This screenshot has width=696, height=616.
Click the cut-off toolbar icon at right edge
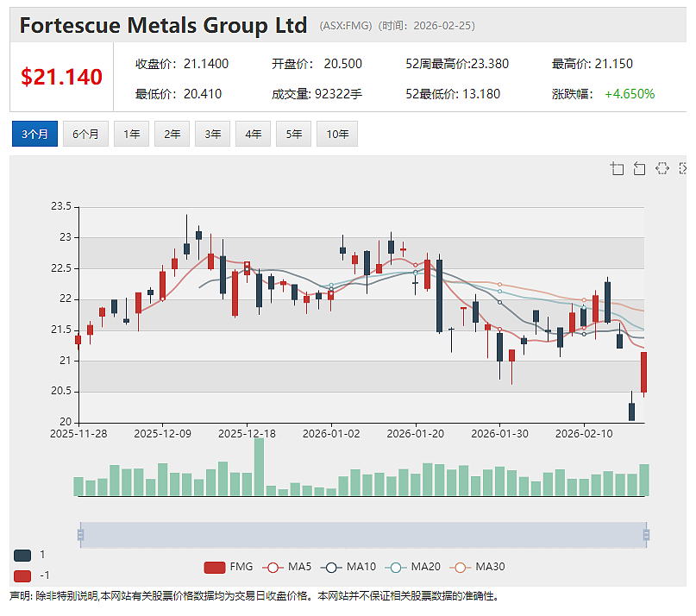pos(683,168)
